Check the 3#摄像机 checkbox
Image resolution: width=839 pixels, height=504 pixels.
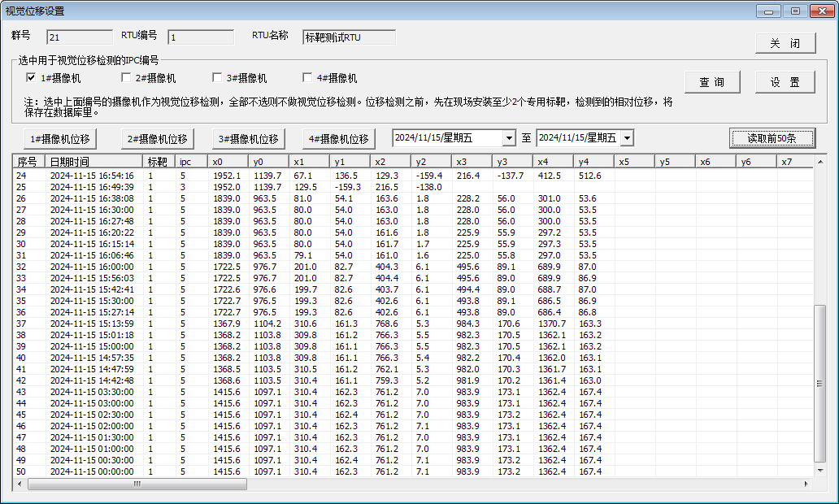[217, 78]
